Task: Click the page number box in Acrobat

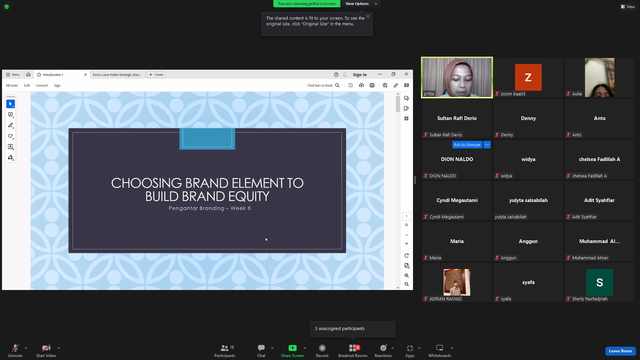Action: click(407, 216)
